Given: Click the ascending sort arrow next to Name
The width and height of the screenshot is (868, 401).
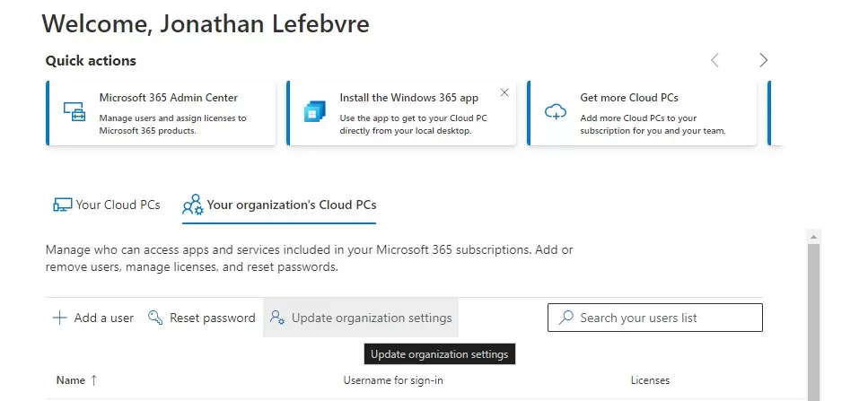Looking at the screenshot, I should point(93,380).
